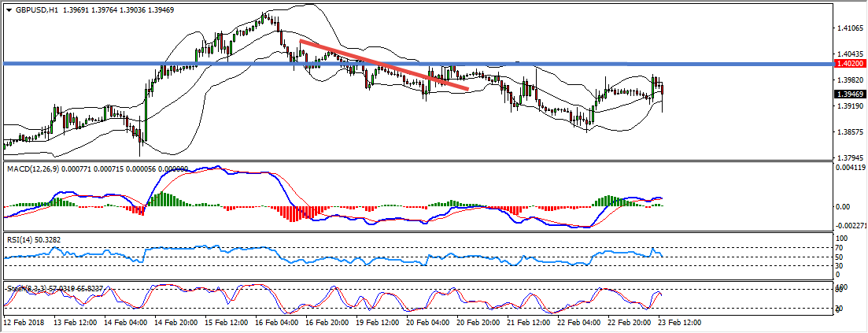Click the 1.41065 price axis value
This screenshot has width=868, height=333.
pos(849,28)
